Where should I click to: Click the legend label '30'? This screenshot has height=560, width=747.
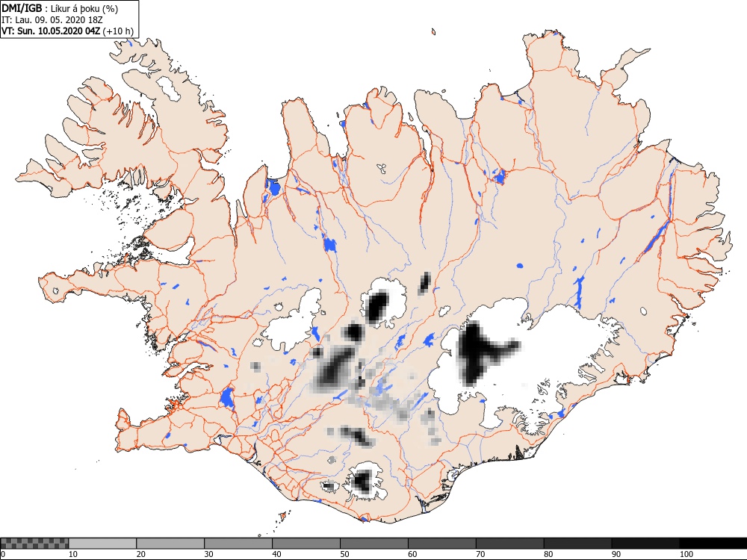(x=208, y=554)
